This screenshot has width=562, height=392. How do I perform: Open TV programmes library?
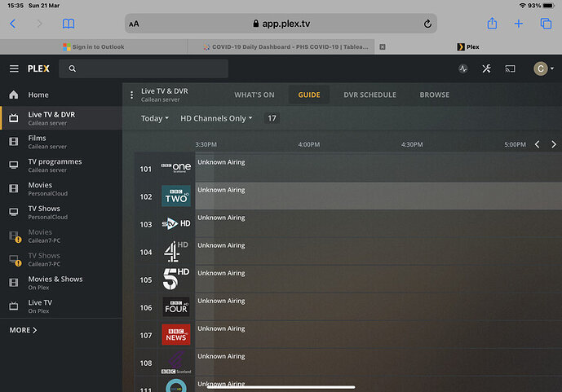(61, 165)
